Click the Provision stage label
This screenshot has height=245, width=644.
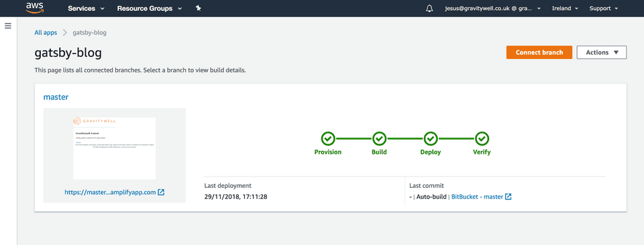pyautogui.click(x=328, y=152)
